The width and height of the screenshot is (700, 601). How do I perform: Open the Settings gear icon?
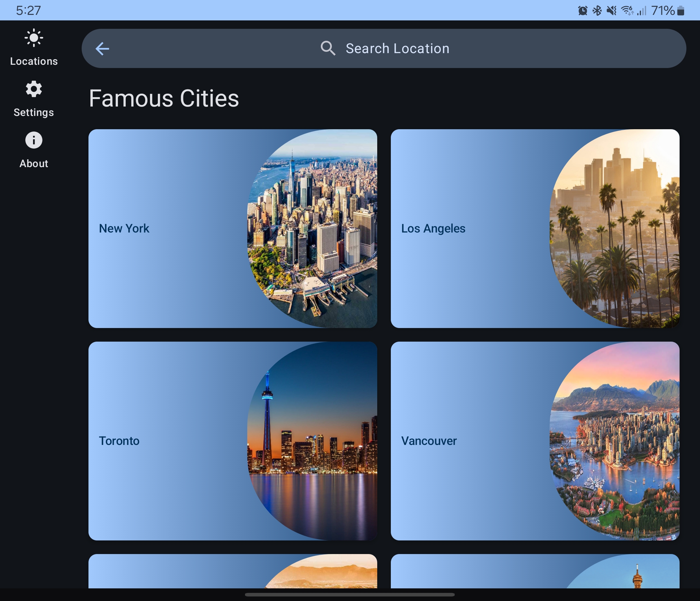(34, 89)
